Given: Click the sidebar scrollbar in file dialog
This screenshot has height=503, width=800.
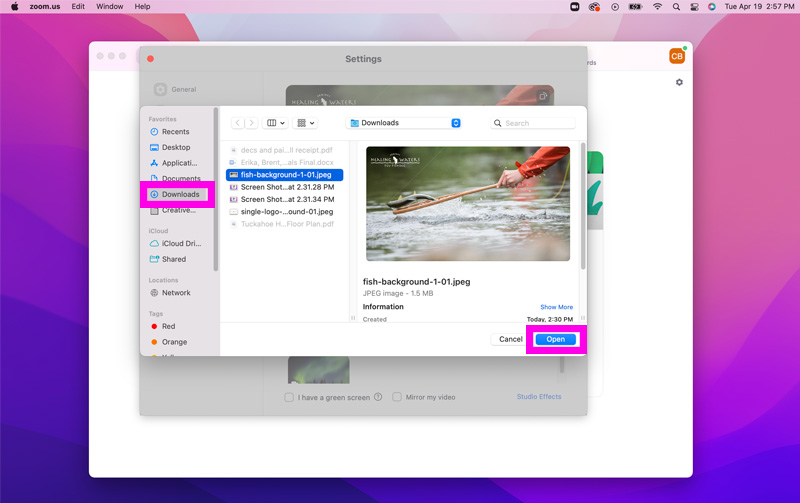Looking at the screenshot, I should [216, 189].
